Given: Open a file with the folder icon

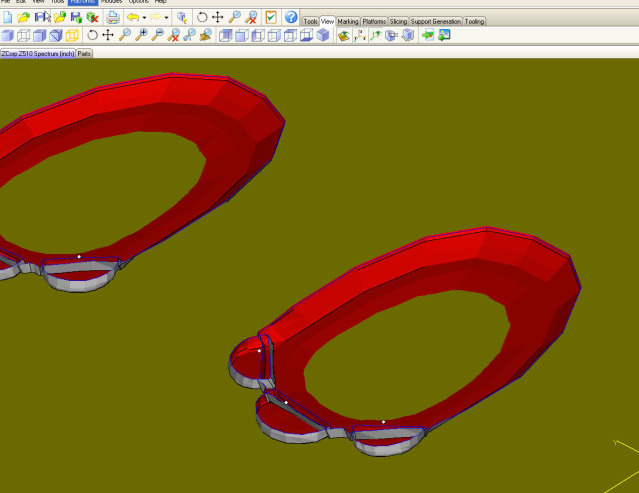Looking at the screenshot, I should click(x=24, y=18).
